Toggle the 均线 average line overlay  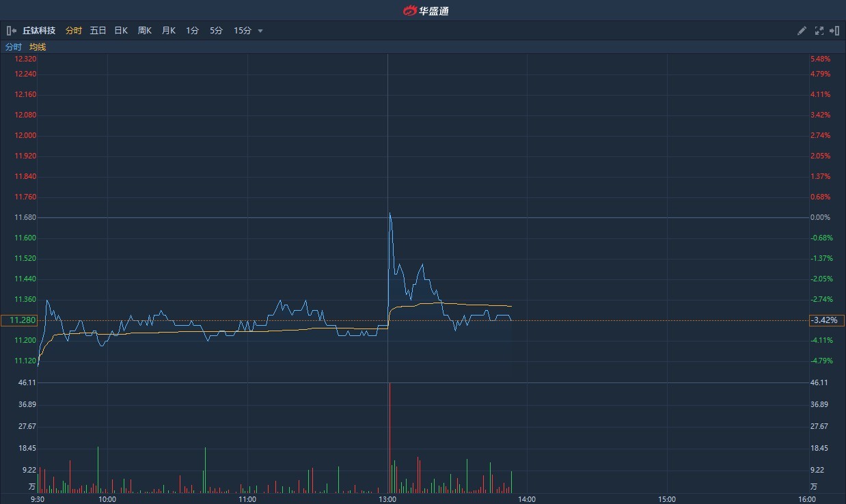point(36,46)
